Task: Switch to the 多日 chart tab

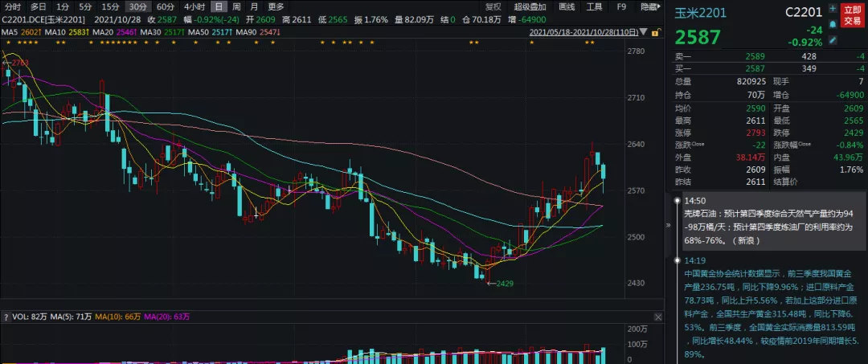Action: coord(39,7)
